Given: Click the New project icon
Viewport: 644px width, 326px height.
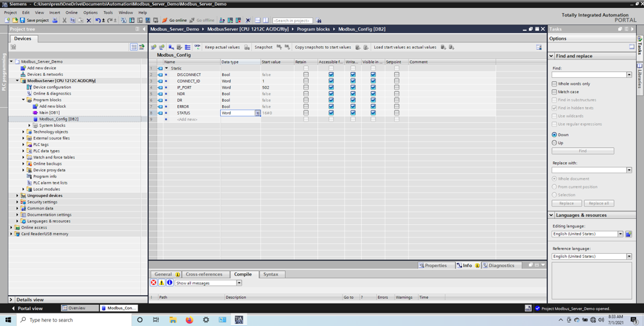Looking at the screenshot, I should (7, 20).
